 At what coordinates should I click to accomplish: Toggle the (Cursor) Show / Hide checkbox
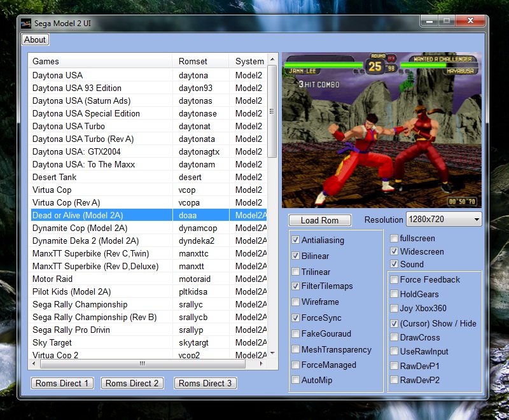pos(394,323)
